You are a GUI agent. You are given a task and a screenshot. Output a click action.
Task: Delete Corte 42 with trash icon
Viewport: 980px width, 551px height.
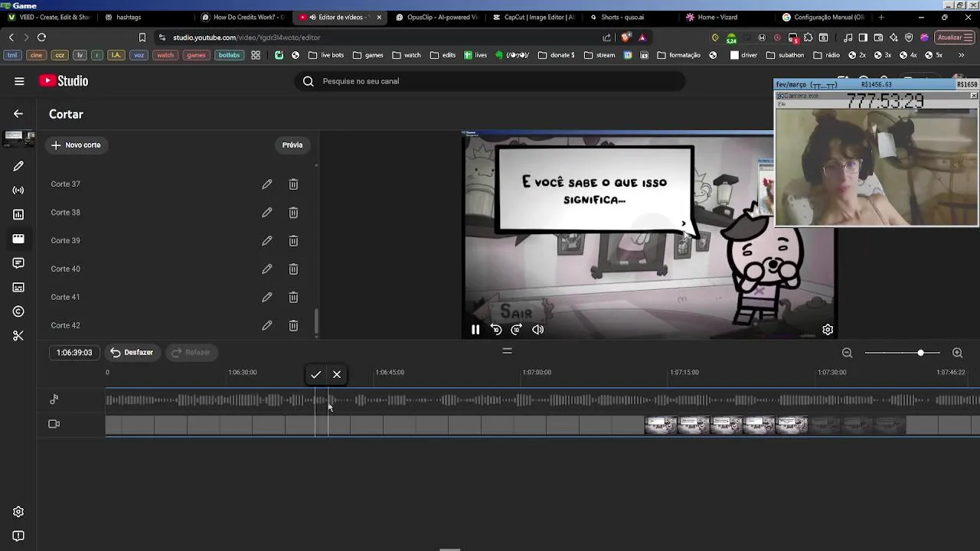click(x=293, y=326)
